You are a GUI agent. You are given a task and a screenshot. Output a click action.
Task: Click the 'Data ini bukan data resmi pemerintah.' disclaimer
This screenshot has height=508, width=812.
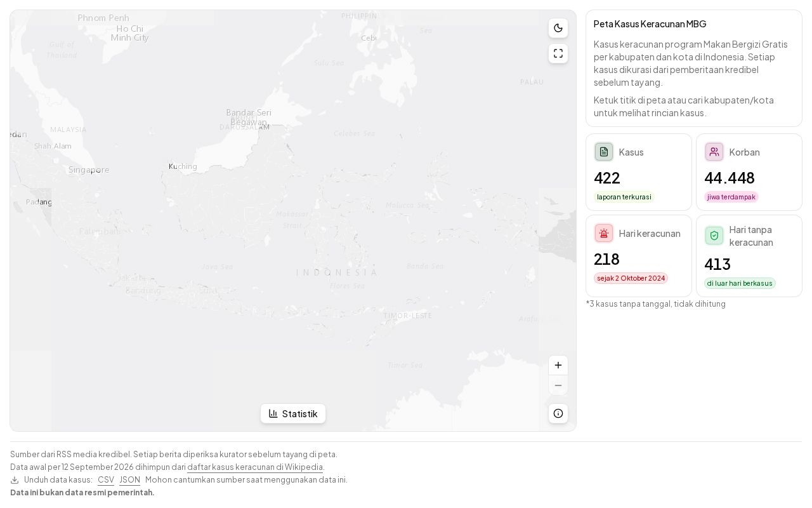click(x=82, y=493)
